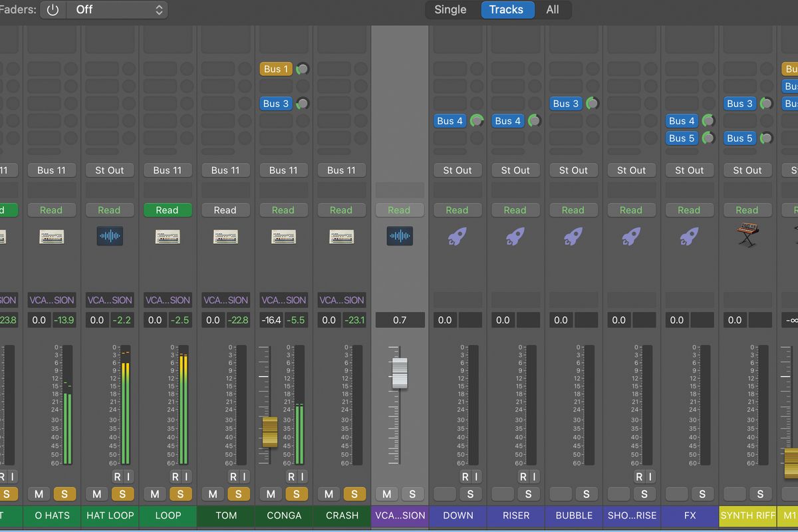This screenshot has width=798, height=532.
Task: Click the Bus 3 send knob on CONGA
Action: 302,104
